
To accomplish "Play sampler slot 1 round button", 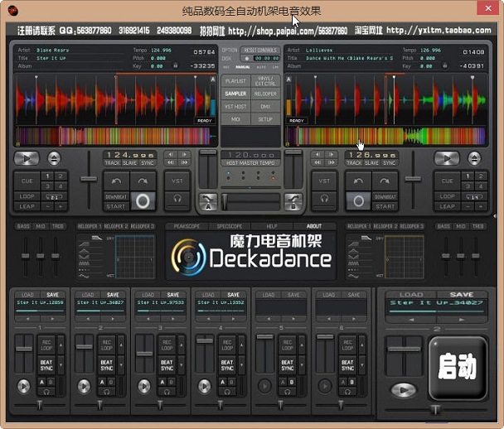I will coord(23,385).
